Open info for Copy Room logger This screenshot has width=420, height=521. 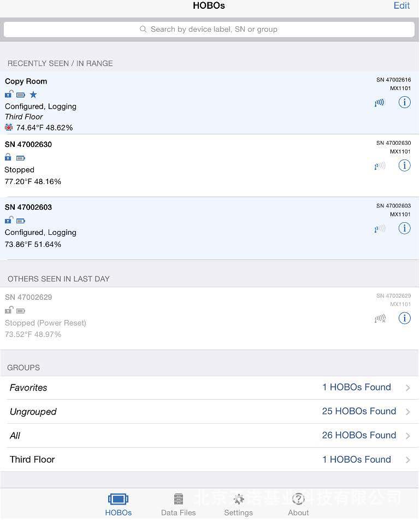click(404, 102)
